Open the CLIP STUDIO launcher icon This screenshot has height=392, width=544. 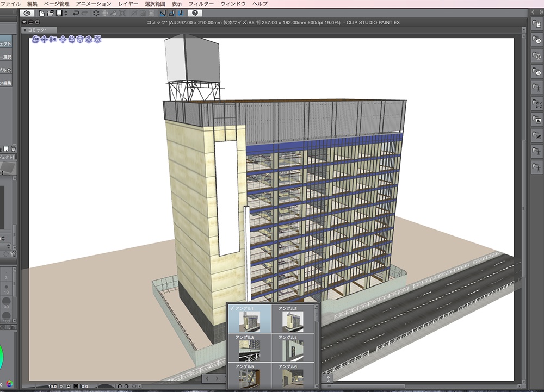[27, 13]
